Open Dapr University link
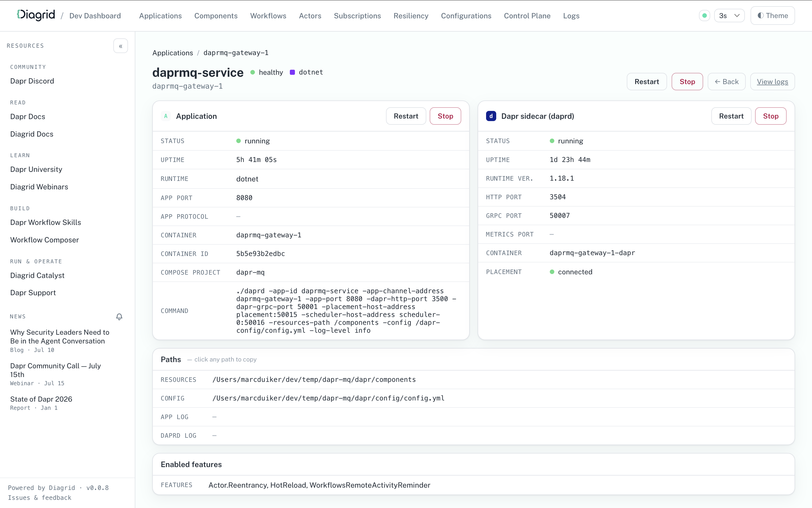The height and width of the screenshot is (508, 812). [x=36, y=169]
